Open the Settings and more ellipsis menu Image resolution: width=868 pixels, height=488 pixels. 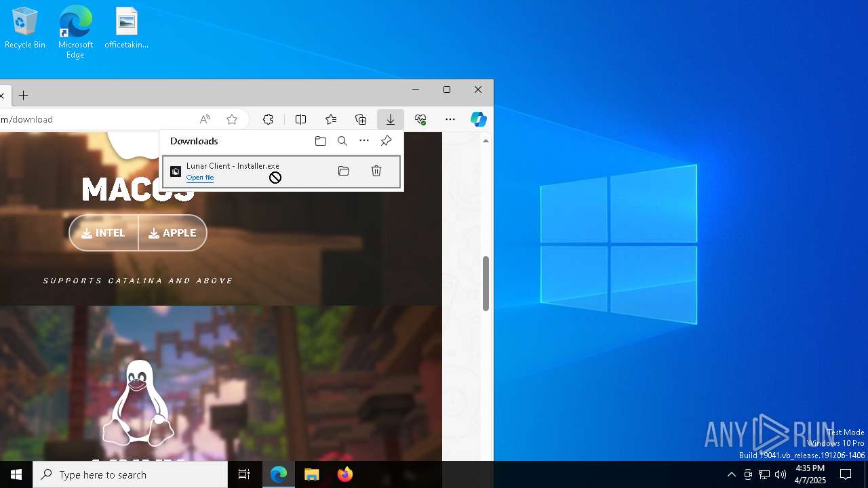(x=450, y=119)
